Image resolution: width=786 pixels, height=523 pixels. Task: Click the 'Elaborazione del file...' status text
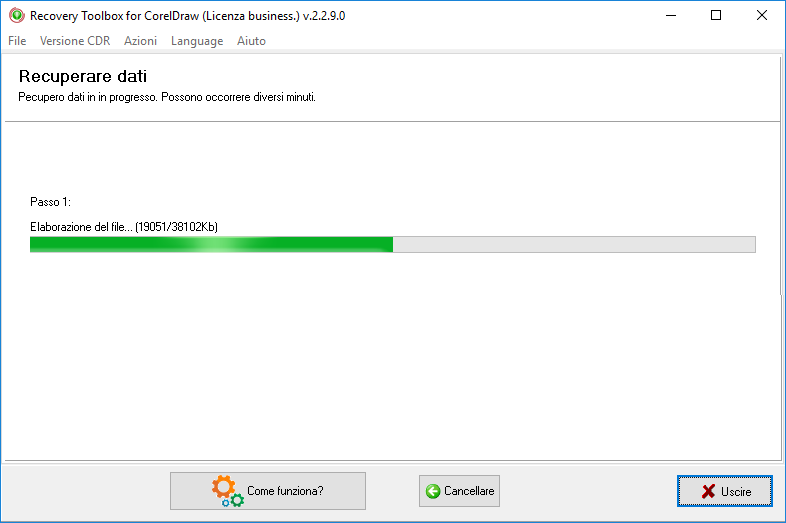click(124, 227)
